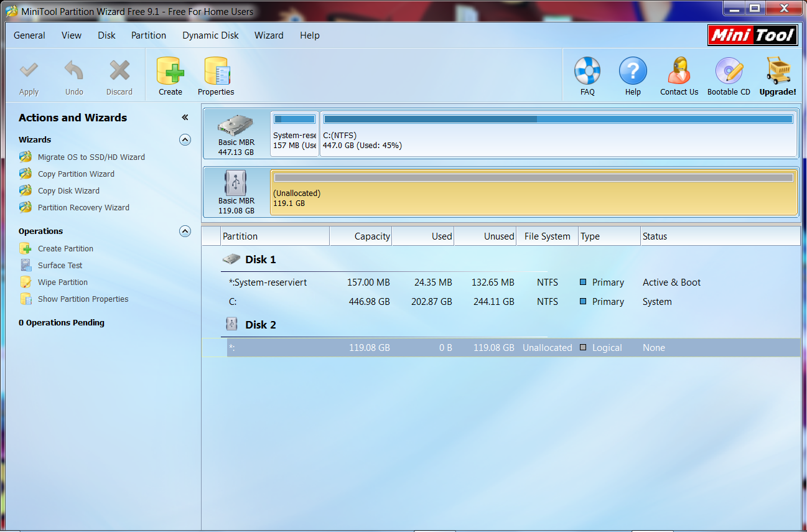The width and height of the screenshot is (807, 532).
Task: Click the Disk 2 USB icon in the list
Action: pos(231,324)
